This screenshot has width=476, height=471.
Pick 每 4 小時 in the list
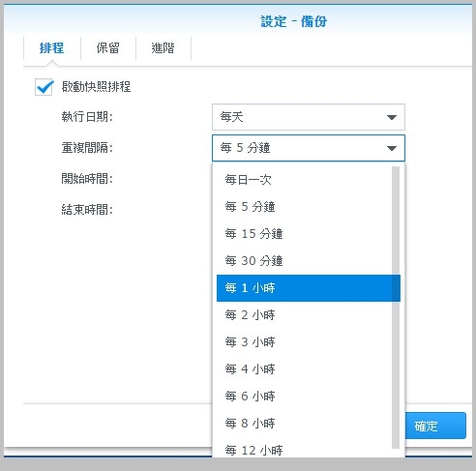click(309, 369)
